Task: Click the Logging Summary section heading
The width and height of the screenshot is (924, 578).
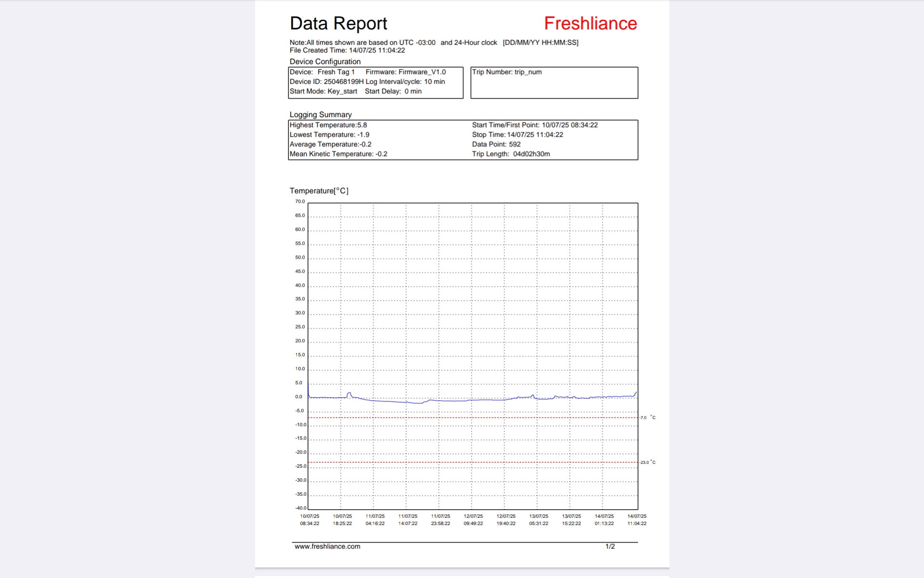Action: (x=321, y=115)
